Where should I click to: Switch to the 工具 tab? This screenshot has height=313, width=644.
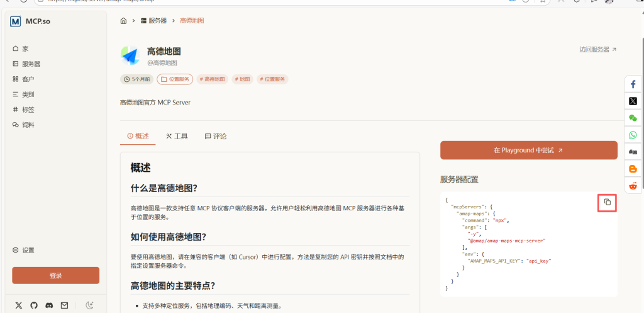(177, 136)
